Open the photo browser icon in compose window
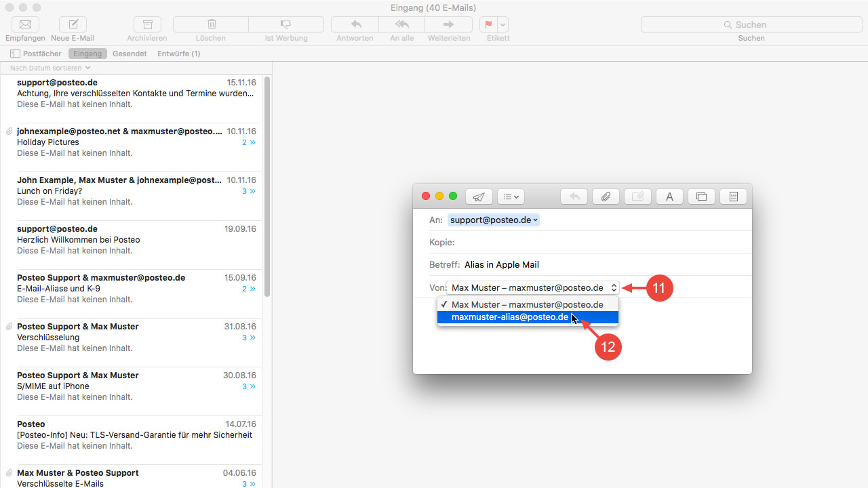Viewport: 868px width, 488px height. (701, 197)
